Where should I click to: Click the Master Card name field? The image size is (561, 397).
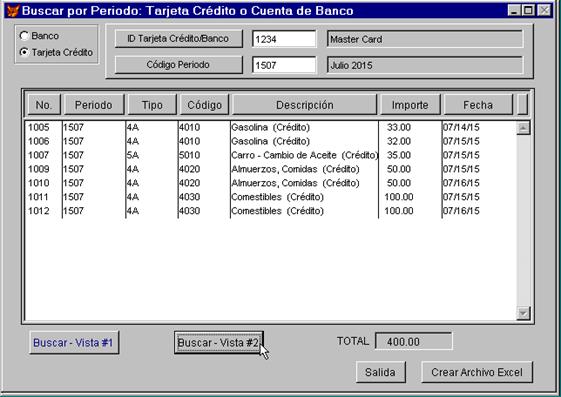click(425, 39)
